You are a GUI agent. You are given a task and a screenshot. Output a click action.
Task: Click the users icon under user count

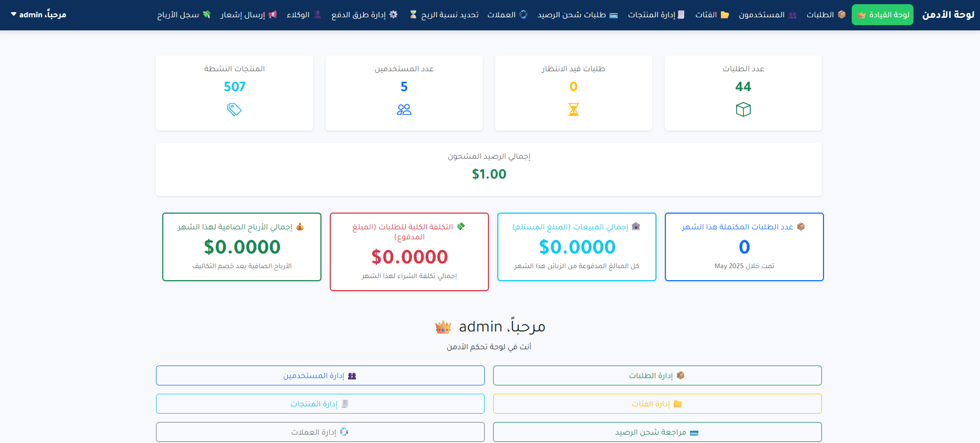pos(404,109)
